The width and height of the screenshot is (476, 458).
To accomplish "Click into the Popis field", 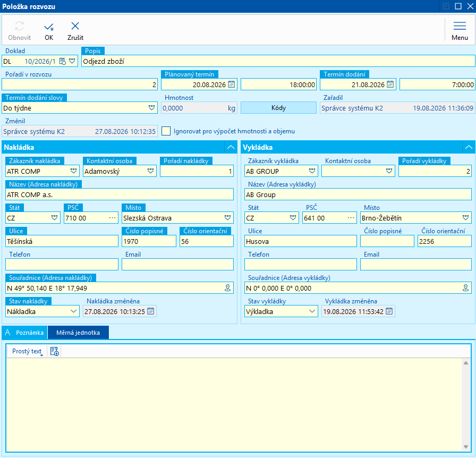I will (278, 61).
